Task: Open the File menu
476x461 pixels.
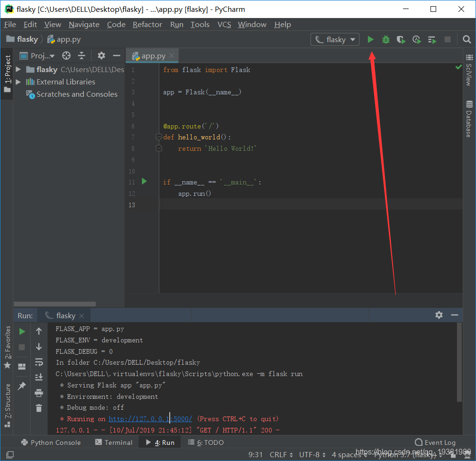Action: point(10,25)
